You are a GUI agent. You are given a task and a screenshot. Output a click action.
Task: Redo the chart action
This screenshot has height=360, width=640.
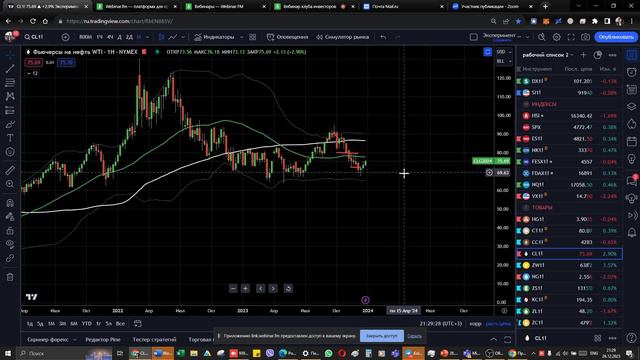pos(397,37)
